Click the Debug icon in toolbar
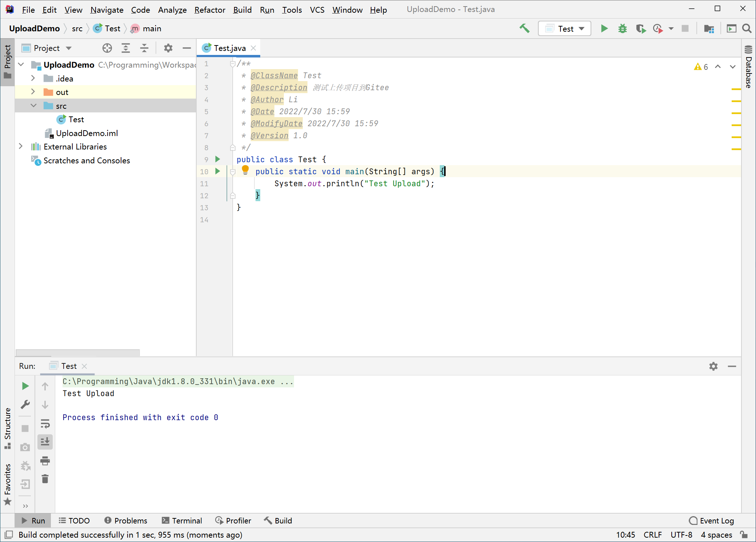This screenshot has width=756, height=542. tap(623, 28)
